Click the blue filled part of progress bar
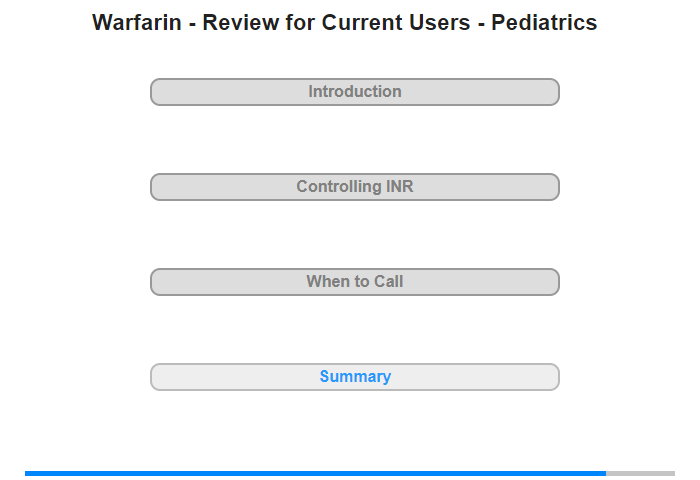 (x=315, y=473)
